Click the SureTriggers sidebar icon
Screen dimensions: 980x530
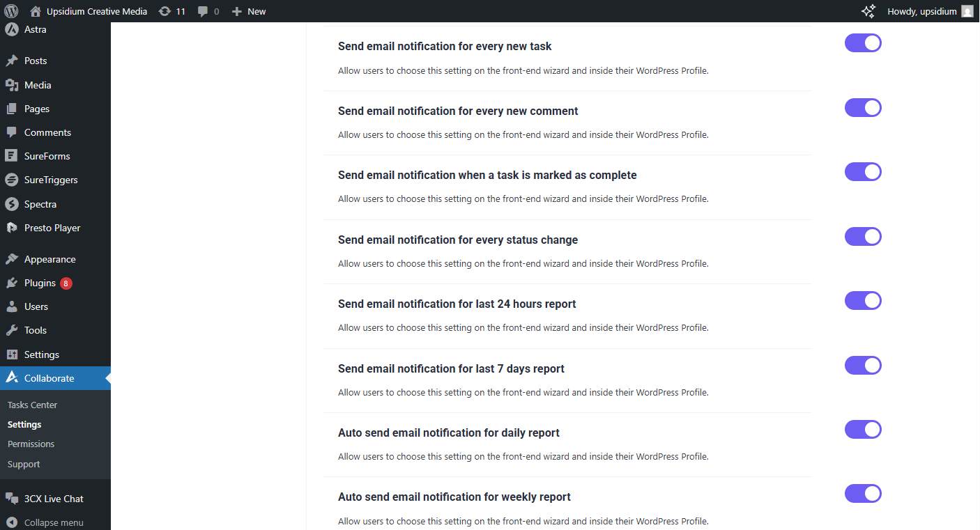pos(11,180)
